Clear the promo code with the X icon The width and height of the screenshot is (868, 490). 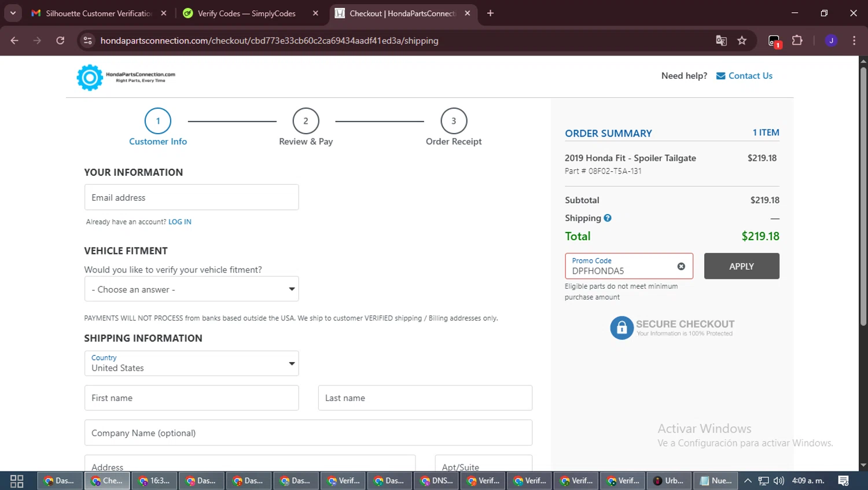tap(681, 266)
